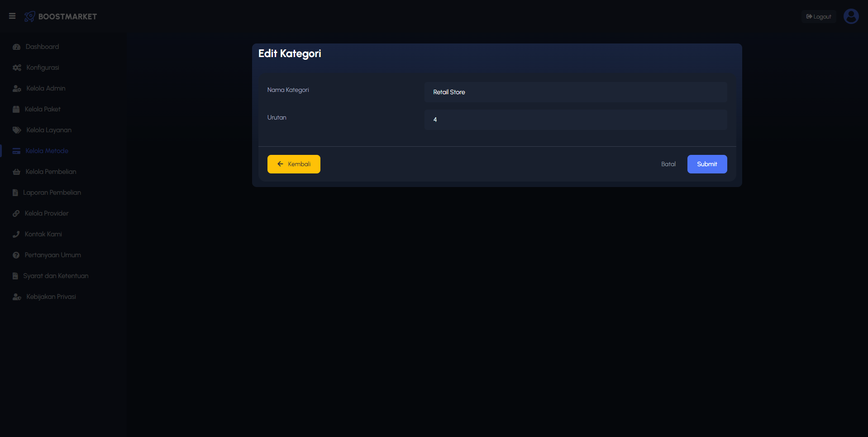
Task: Click the Pertanyaan Umum question icon
Action: tap(16, 255)
